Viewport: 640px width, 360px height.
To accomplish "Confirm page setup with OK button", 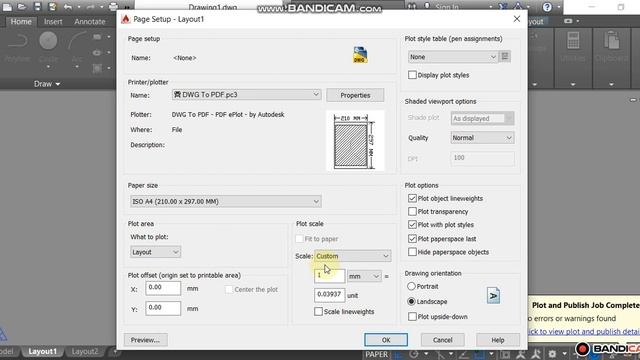I will point(386,340).
